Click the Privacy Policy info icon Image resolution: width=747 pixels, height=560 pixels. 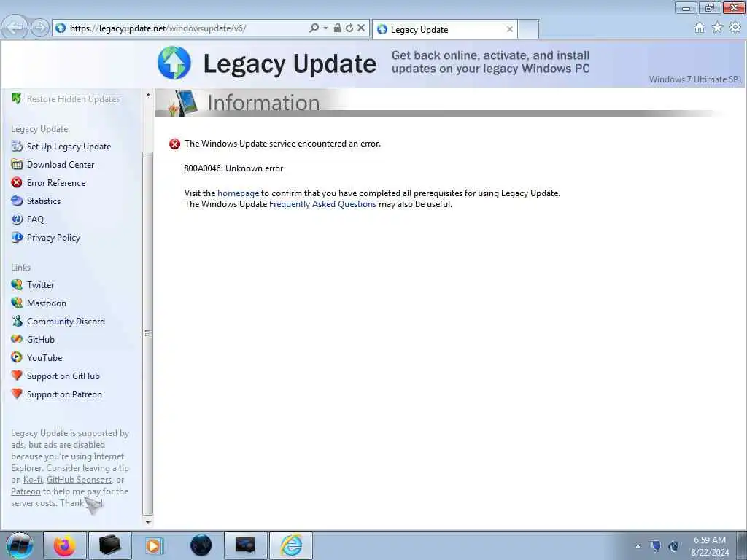coord(17,237)
